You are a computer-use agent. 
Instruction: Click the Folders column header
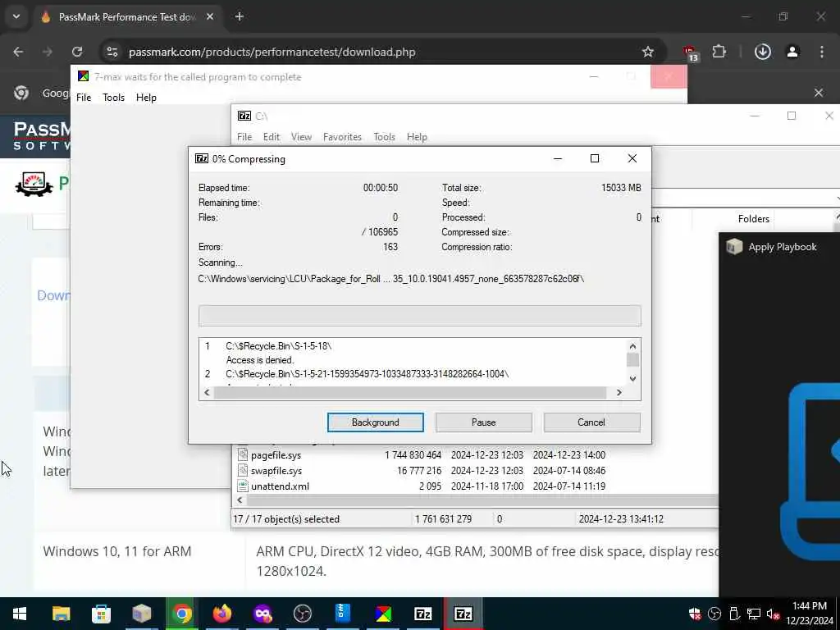[x=753, y=218]
